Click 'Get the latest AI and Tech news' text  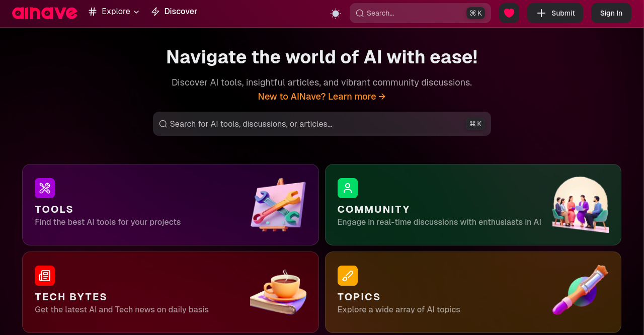click(122, 309)
